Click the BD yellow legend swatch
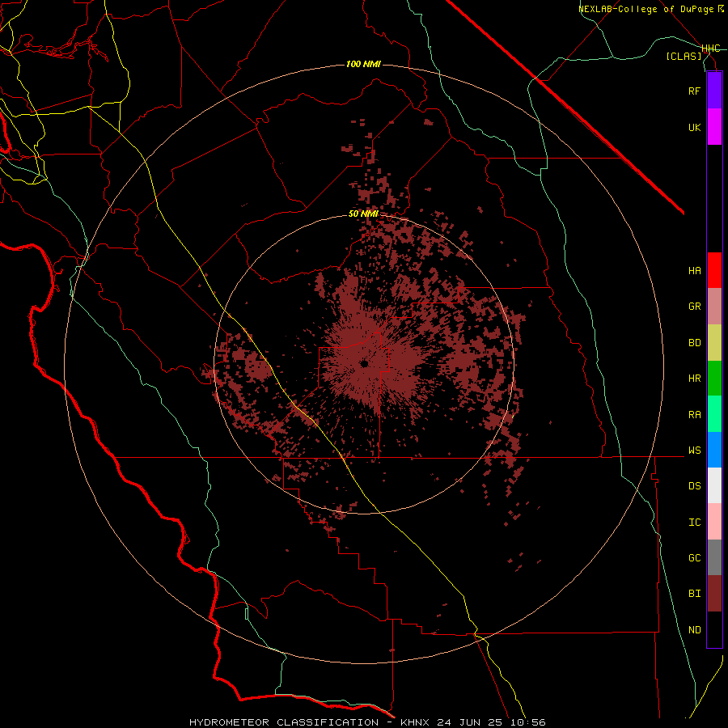 click(x=714, y=343)
